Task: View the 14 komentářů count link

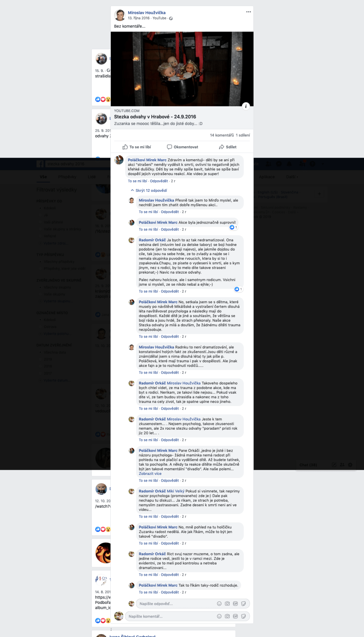Action: (x=222, y=135)
